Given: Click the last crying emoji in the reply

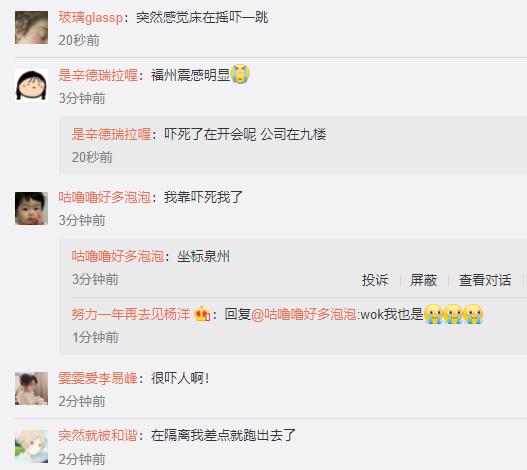Looking at the screenshot, I should tap(473, 314).
